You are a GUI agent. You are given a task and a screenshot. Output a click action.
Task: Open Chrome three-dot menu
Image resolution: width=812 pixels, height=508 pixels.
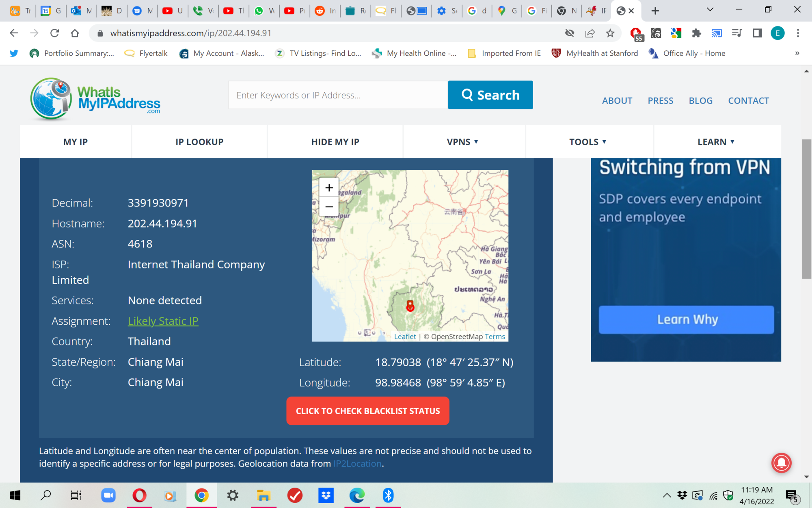point(798,33)
